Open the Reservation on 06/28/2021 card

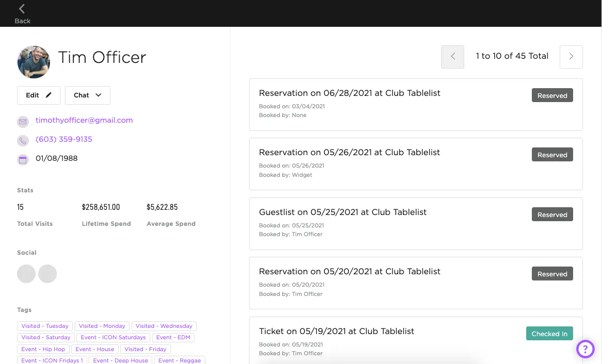(x=349, y=93)
